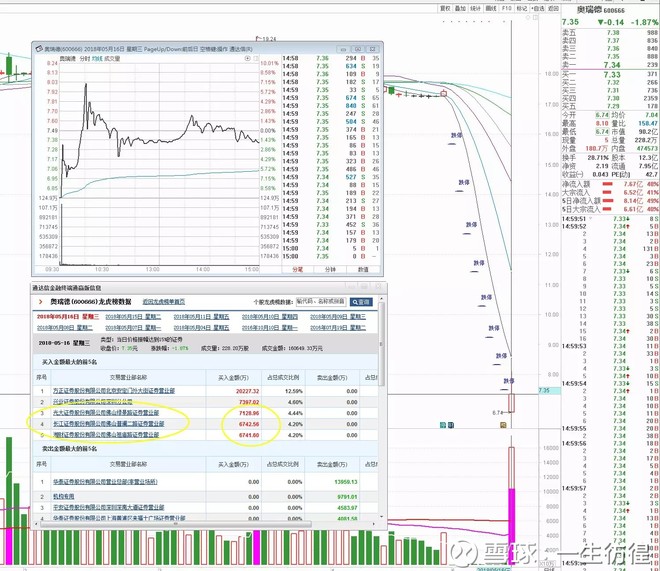The height and width of the screenshot is (571, 660).
Task: Click the small square icon beside the plus
Action: click(x=255, y=58)
